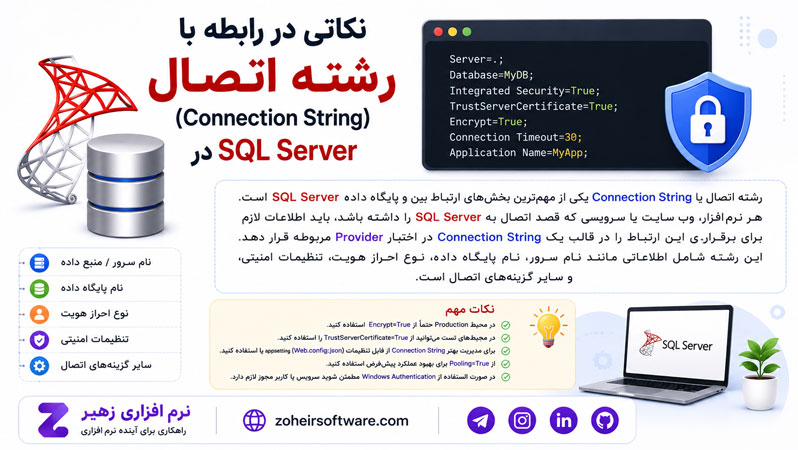The image size is (798, 450).
Task: Click the 'Server=.;' code line
Action: tap(476, 60)
